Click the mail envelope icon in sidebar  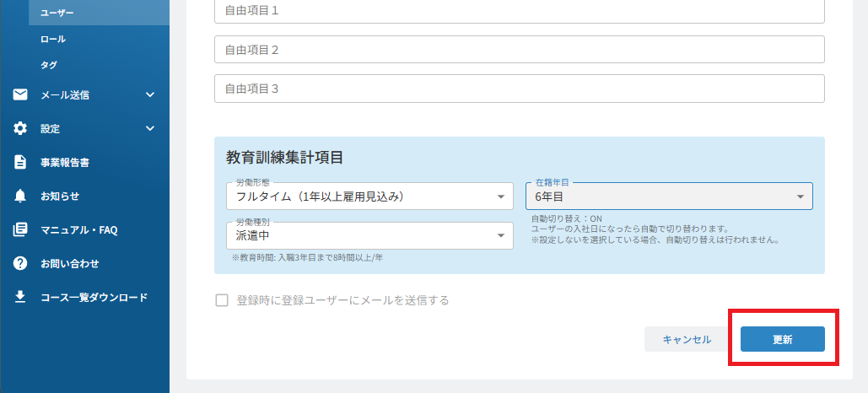point(20,94)
